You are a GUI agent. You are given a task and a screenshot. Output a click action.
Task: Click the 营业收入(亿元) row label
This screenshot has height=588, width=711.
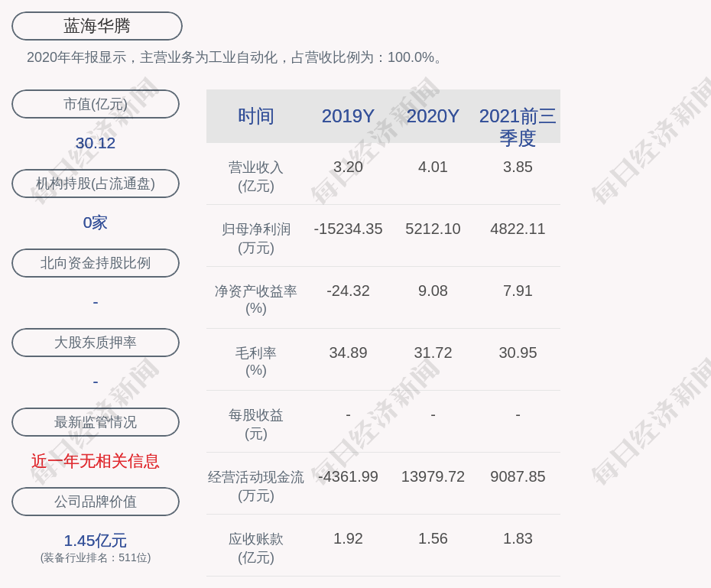click(256, 177)
